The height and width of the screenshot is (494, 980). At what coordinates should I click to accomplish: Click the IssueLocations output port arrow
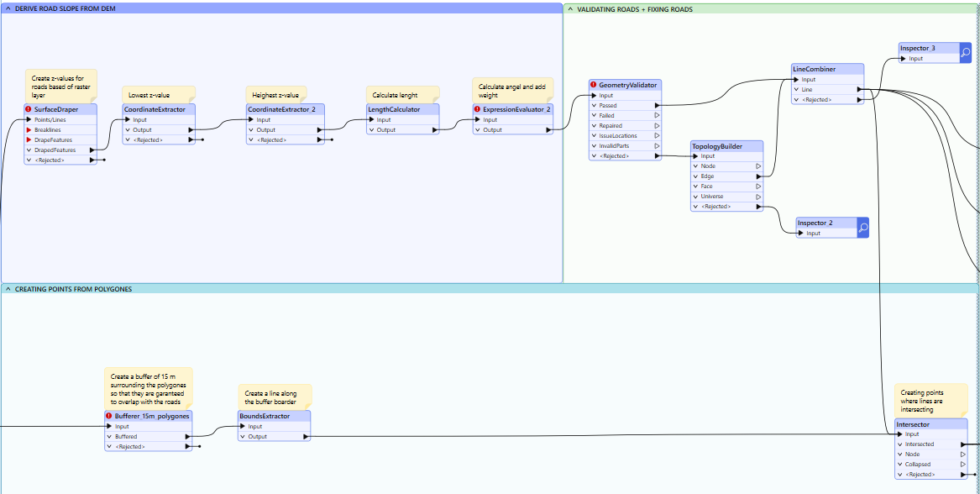coord(656,136)
